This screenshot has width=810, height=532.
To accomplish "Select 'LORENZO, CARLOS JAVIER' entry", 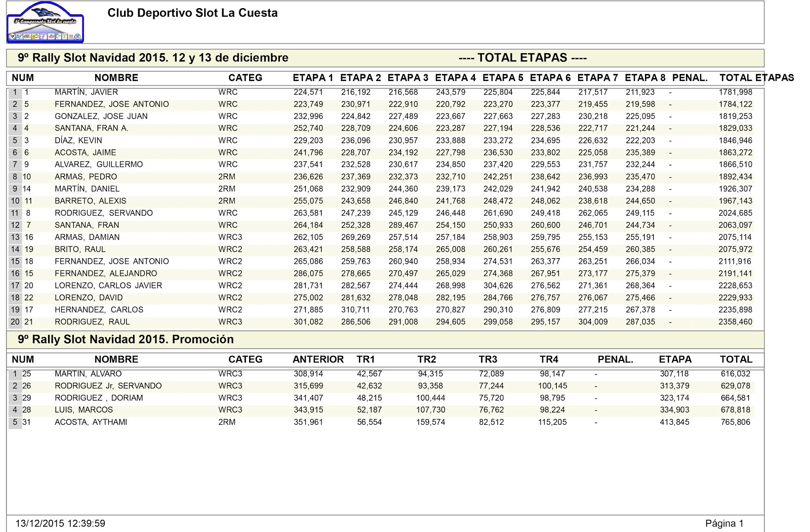I will (x=108, y=285).
